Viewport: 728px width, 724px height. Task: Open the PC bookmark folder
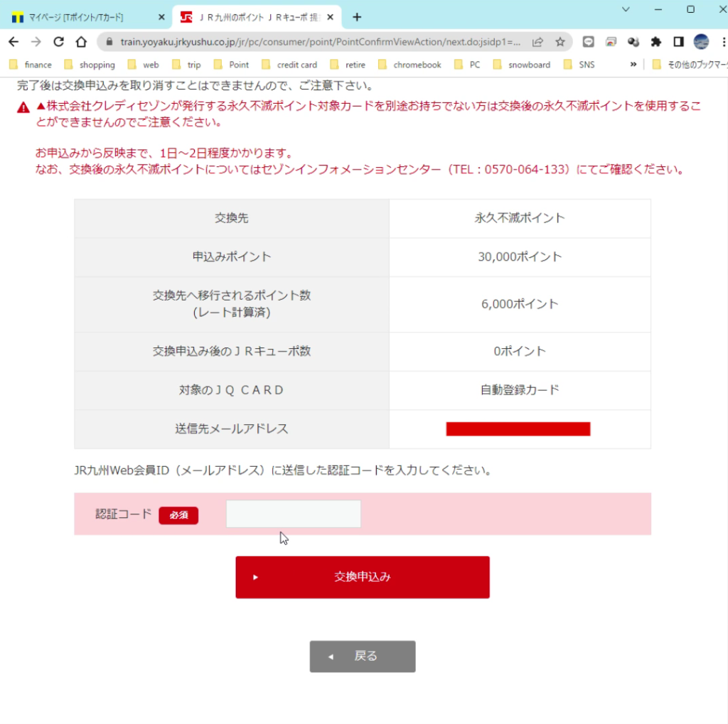coord(467,65)
